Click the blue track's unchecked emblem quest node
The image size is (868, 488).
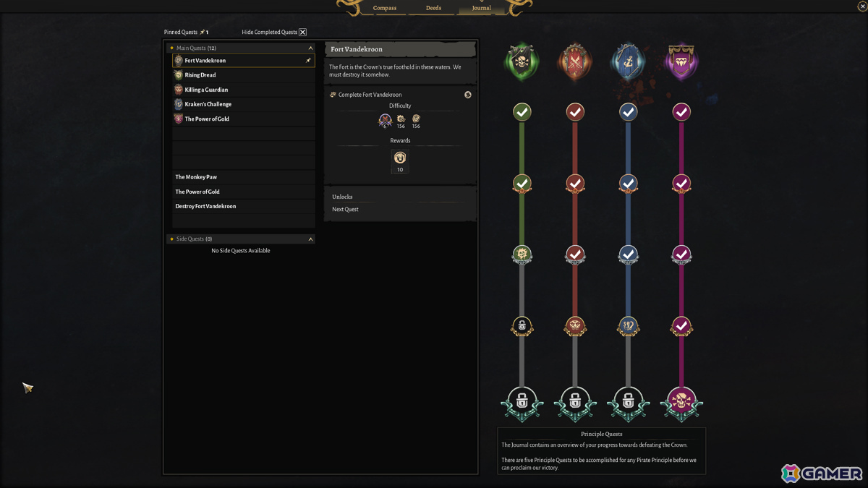point(628,326)
